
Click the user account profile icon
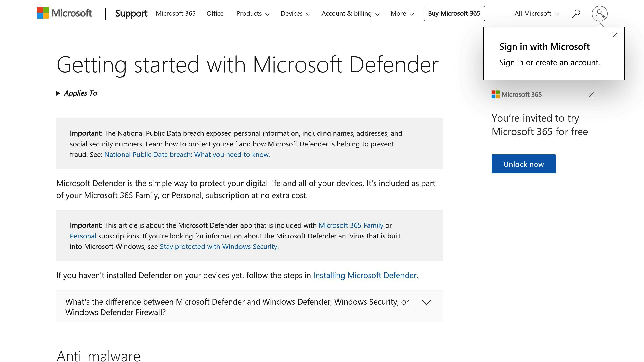click(x=599, y=13)
